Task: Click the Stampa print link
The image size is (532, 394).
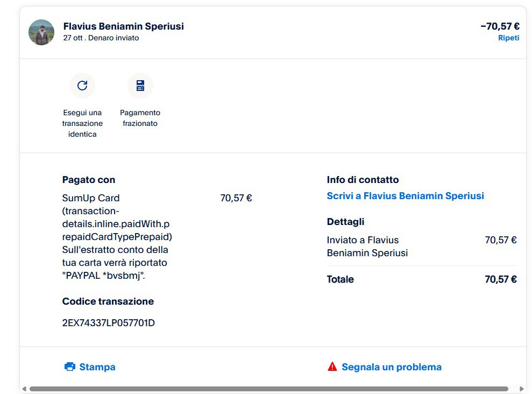Action: pyautogui.click(x=97, y=367)
